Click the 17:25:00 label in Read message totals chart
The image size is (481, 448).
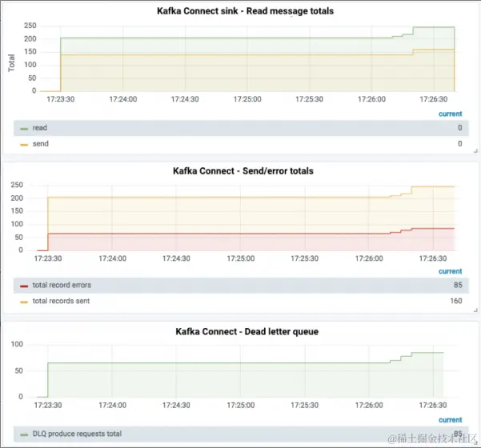point(247,99)
